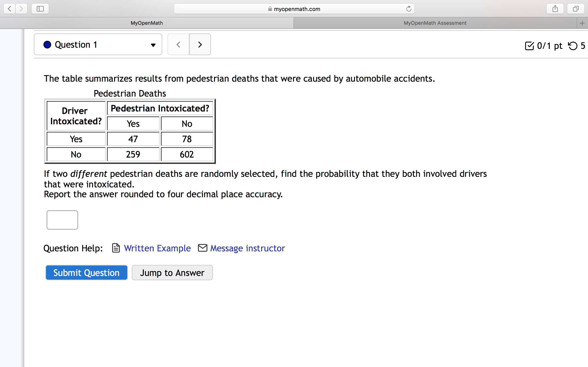Click the Jump to Answer button
Screen dimensions: 588x367
172,272
